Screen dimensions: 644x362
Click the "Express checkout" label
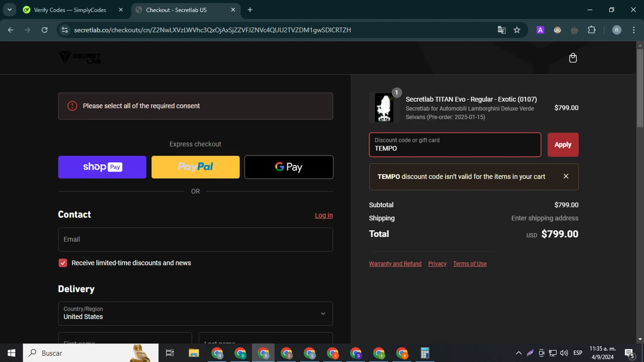pyautogui.click(x=195, y=144)
